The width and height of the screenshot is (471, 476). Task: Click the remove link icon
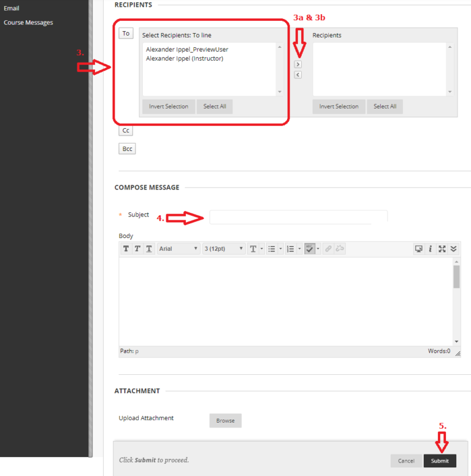(340, 249)
